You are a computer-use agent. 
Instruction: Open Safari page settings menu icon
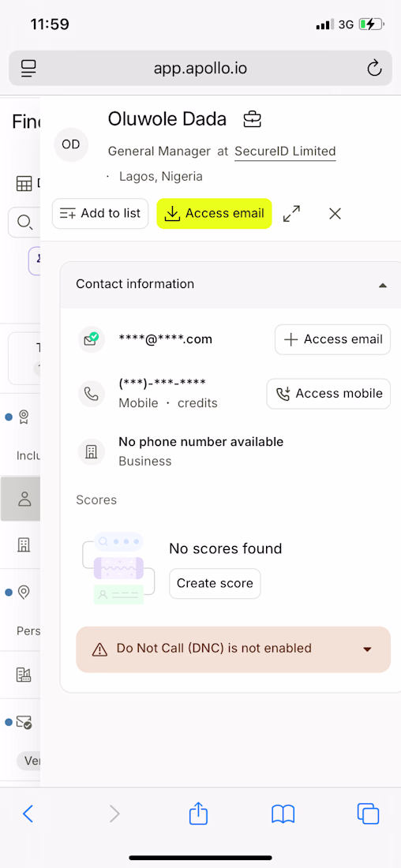28,69
